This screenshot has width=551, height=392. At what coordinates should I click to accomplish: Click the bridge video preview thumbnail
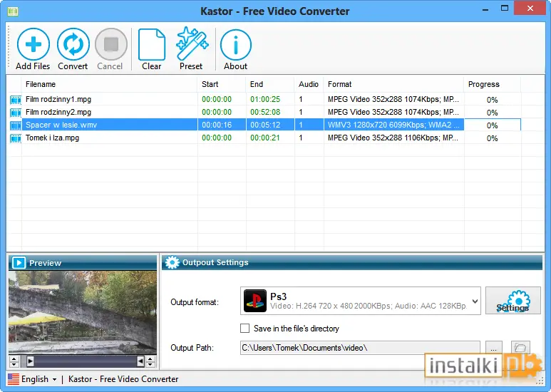coord(83,312)
